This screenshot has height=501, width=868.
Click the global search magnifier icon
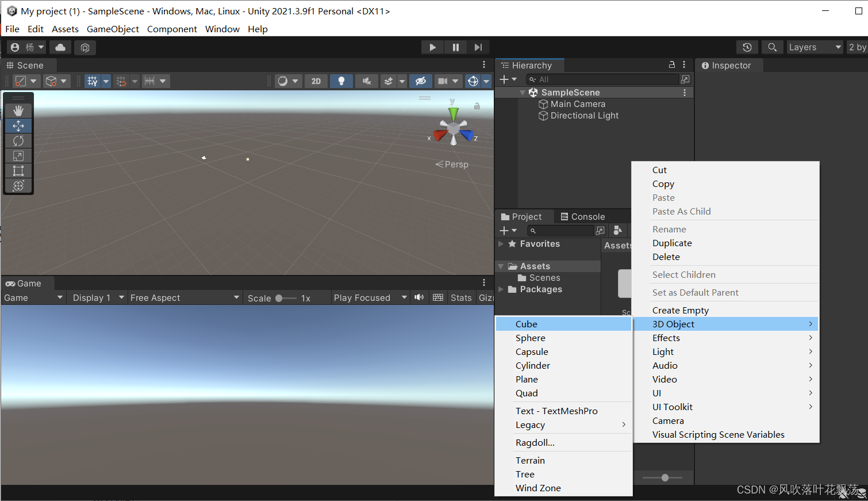[773, 47]
